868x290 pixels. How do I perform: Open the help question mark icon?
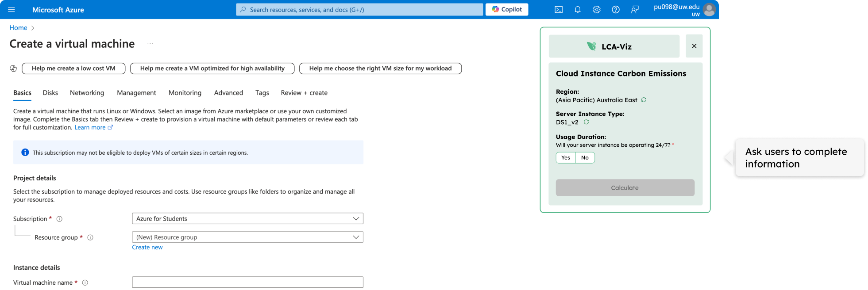(x=616, y=10)
